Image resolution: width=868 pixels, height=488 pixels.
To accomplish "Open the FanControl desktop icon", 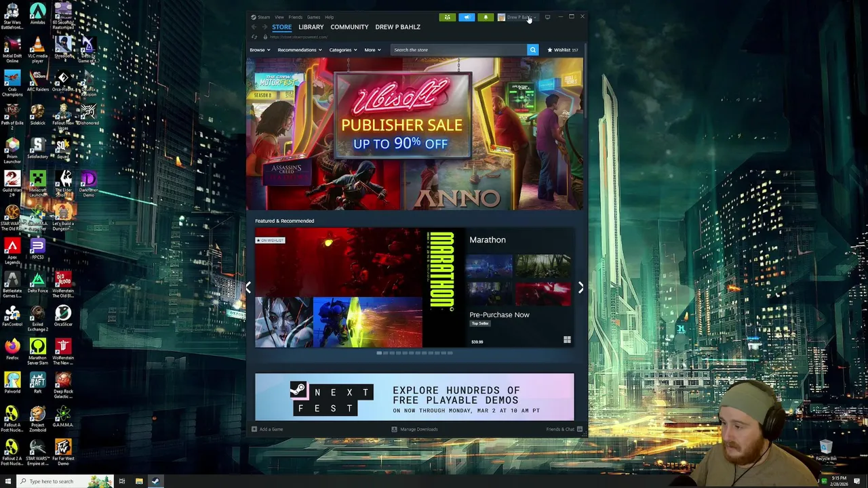I will pos(12,316).
